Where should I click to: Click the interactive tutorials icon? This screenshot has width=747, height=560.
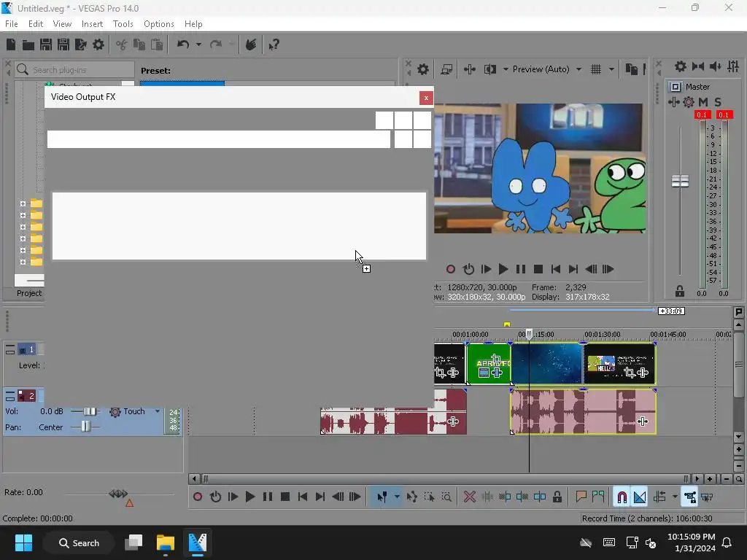pyautogui.click(x=251, y=44)
